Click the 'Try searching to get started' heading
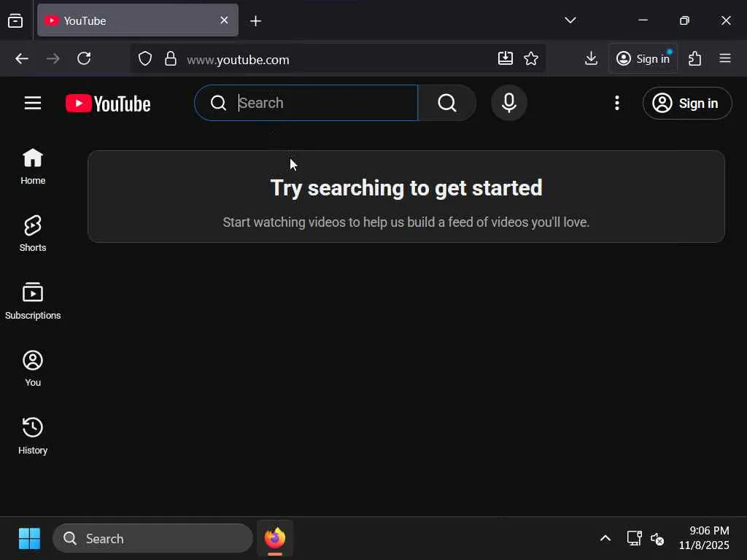 point(406,188)
